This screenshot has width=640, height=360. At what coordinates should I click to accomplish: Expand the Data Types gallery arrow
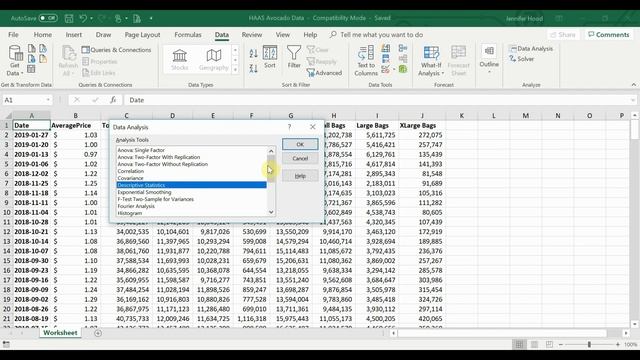point(235,70)
